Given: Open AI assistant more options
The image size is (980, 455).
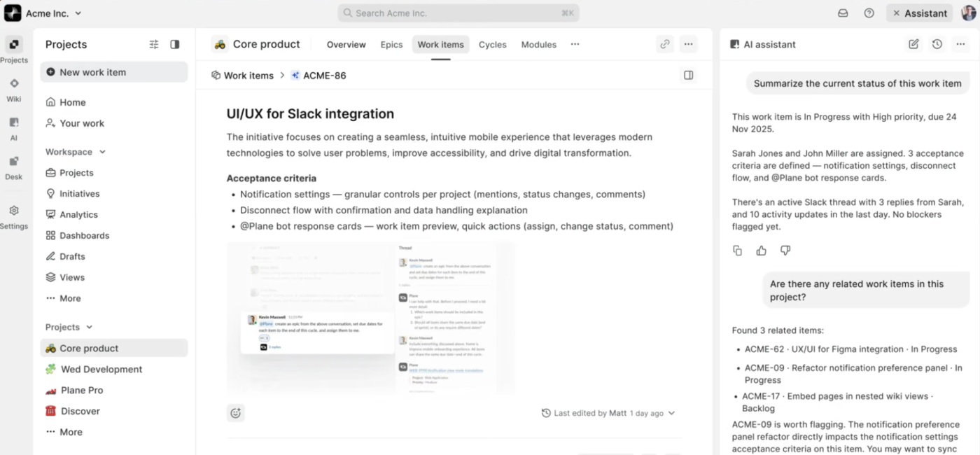Looking at the screenshot, I should tap(960, 44).
